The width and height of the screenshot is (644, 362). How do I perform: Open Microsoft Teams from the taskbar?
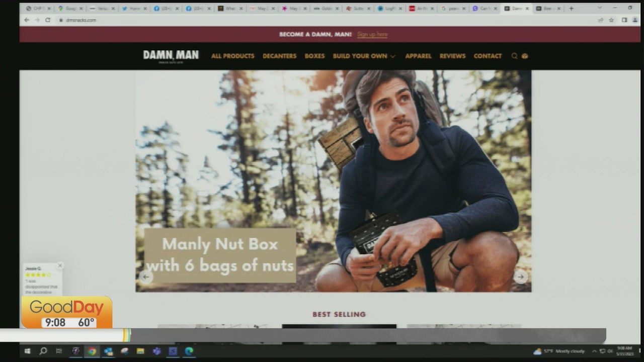(156, 351)
